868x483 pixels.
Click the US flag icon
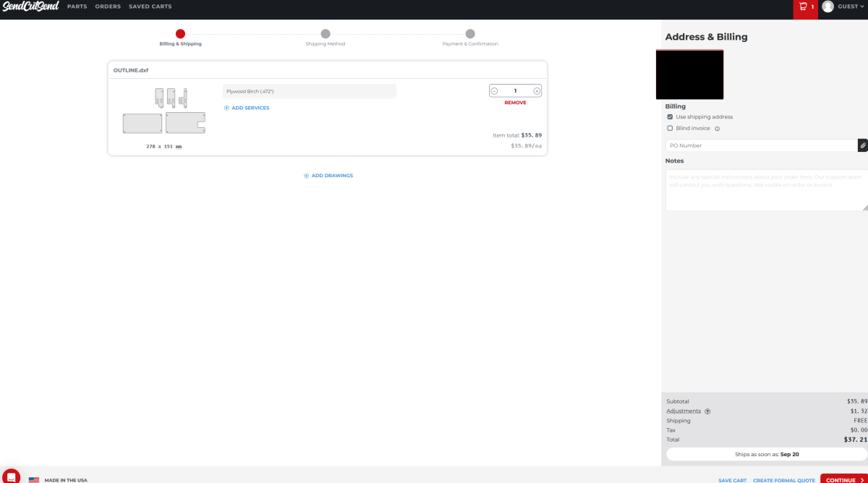tap(34, 480)
